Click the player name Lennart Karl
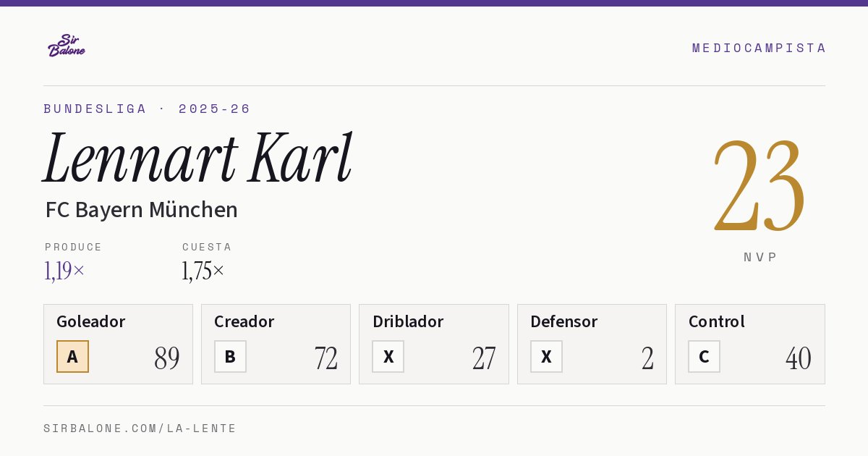 [197, 158]
